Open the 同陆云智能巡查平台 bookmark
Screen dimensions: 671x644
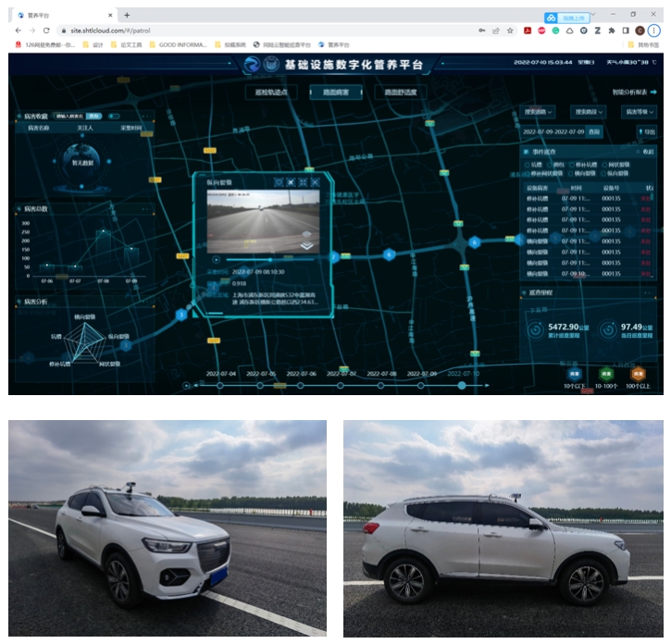282,44
